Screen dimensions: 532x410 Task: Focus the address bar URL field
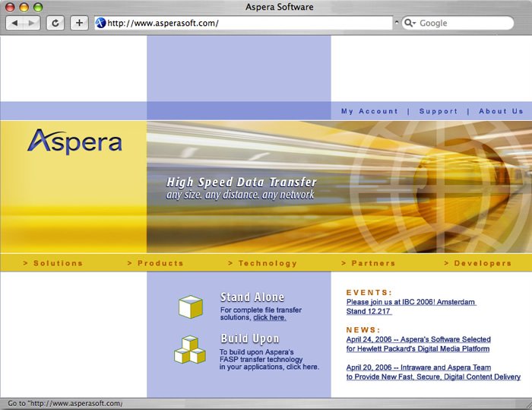[x=243, y=23]
